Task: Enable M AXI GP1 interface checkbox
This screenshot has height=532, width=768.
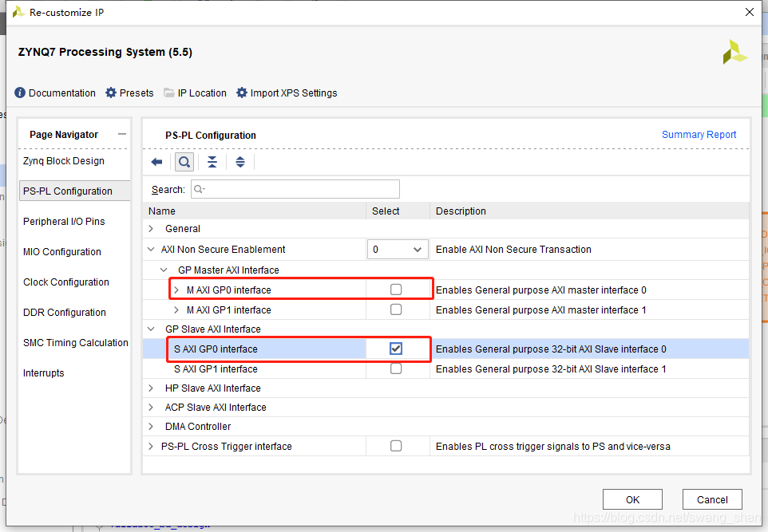Action: pos(396,309)
